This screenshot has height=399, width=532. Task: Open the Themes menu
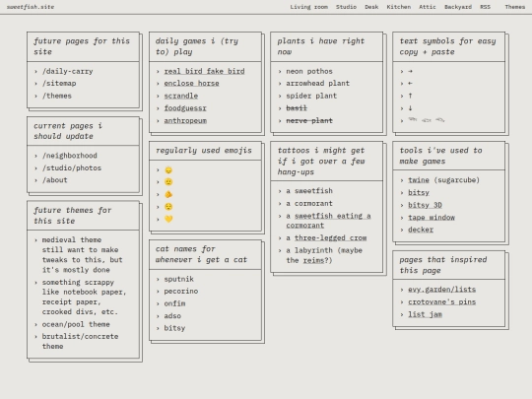[x=514, y=7]
